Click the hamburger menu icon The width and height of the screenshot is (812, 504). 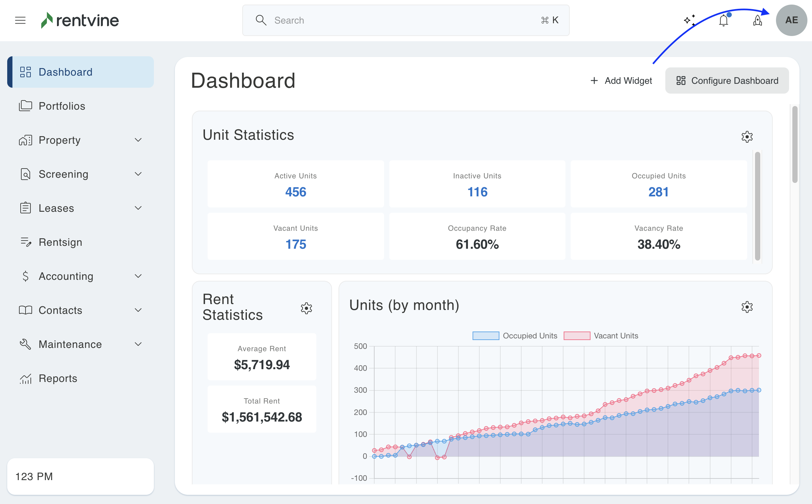[20, 20]
